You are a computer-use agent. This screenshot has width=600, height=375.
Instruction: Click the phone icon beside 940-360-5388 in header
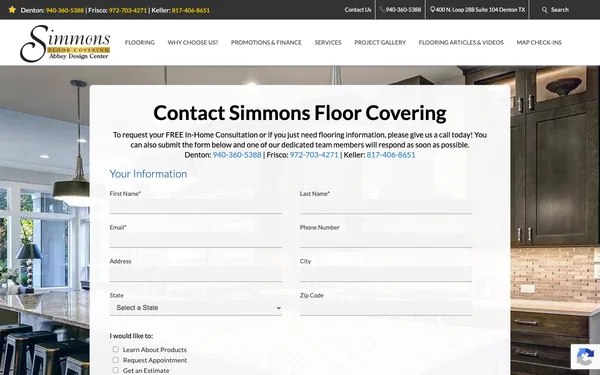pyautogui.click(x=382, y=10)
